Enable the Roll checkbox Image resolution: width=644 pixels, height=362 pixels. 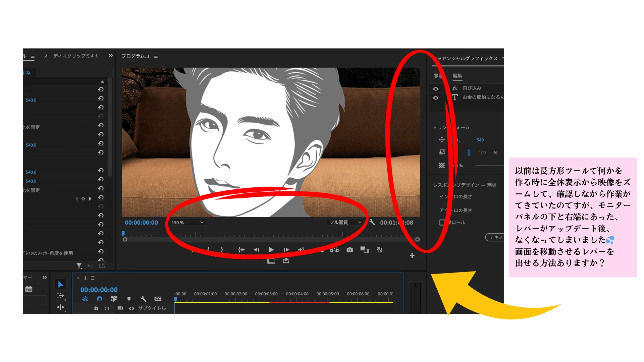click(x=442, y=222)
